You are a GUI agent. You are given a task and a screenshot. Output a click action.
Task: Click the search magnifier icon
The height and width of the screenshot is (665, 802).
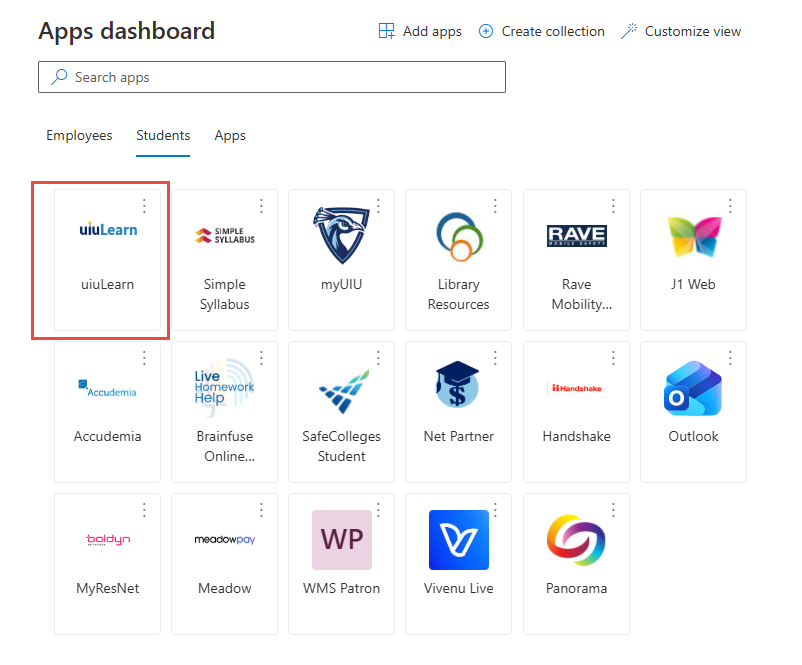[x=59, y=77]
